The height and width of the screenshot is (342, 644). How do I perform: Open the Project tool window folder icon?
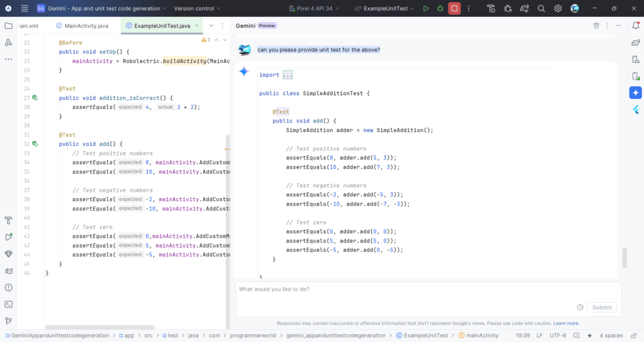(x=8, y=25)
